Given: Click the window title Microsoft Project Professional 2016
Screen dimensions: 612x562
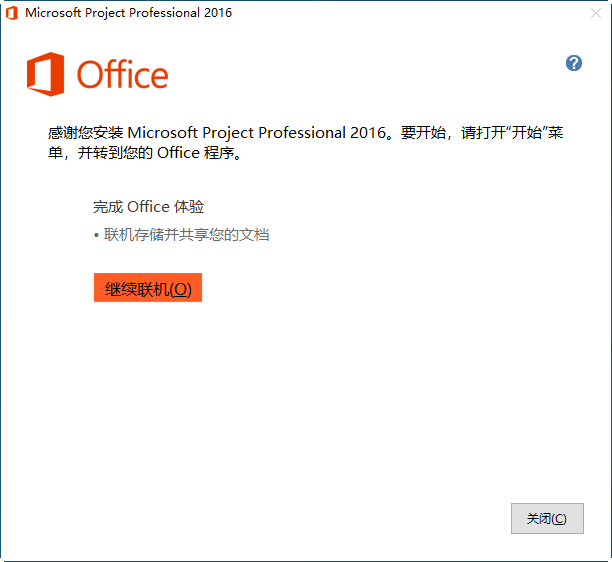Looking at the screenshot, I should click(128, 13).
